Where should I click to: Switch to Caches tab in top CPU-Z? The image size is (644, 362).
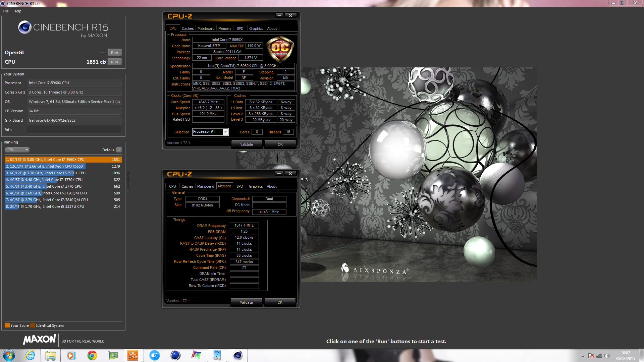[187, 28]
